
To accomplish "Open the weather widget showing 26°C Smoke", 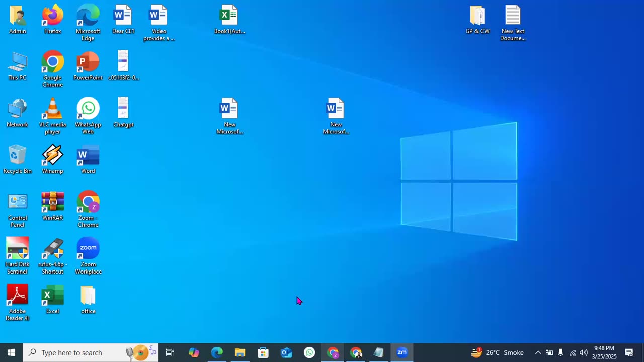I will [497, 352].
